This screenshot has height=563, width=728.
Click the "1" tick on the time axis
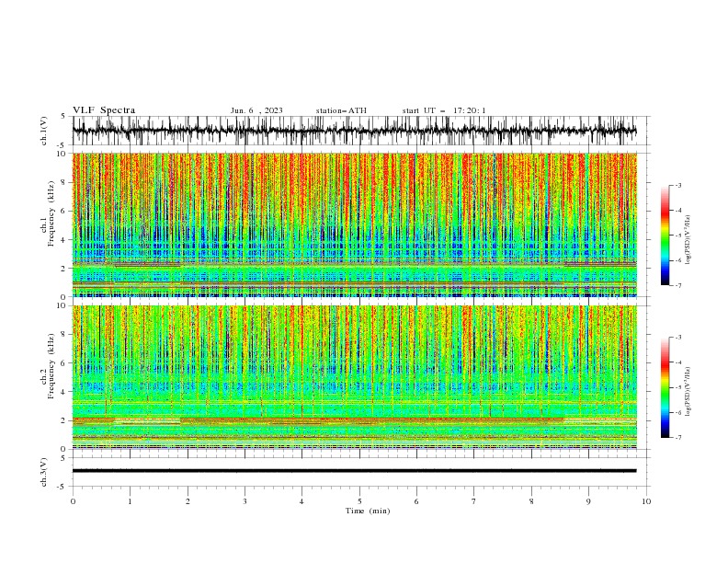131,501
